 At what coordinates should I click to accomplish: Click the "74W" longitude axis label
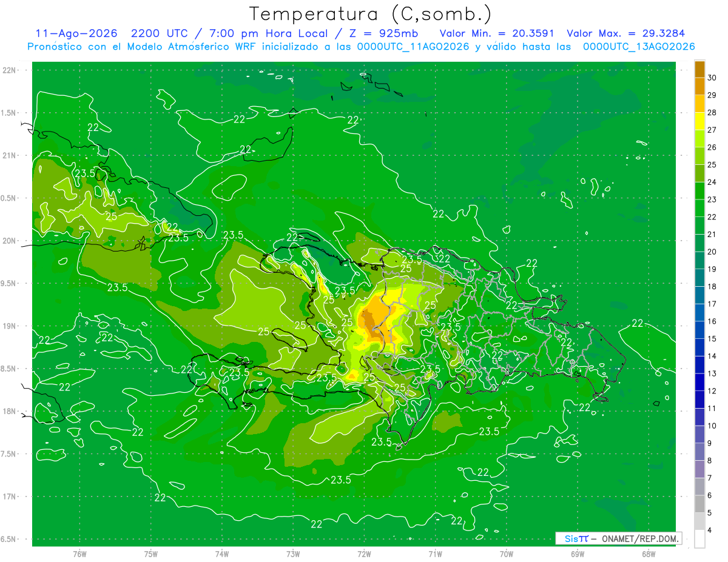pyautogui.click(x=221, y=554)
